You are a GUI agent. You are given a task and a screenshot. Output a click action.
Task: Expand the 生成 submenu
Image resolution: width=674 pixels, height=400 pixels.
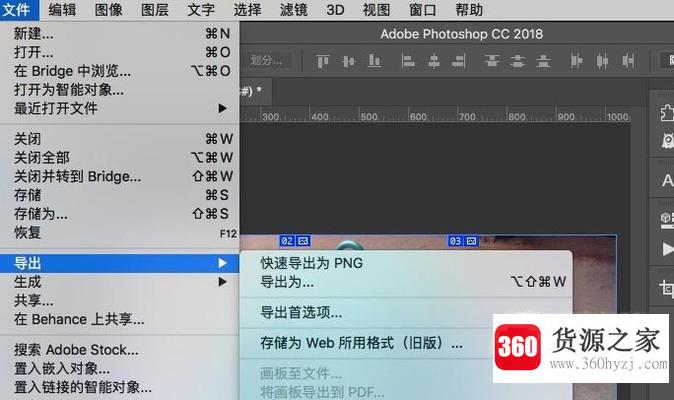tap(119, 282)
